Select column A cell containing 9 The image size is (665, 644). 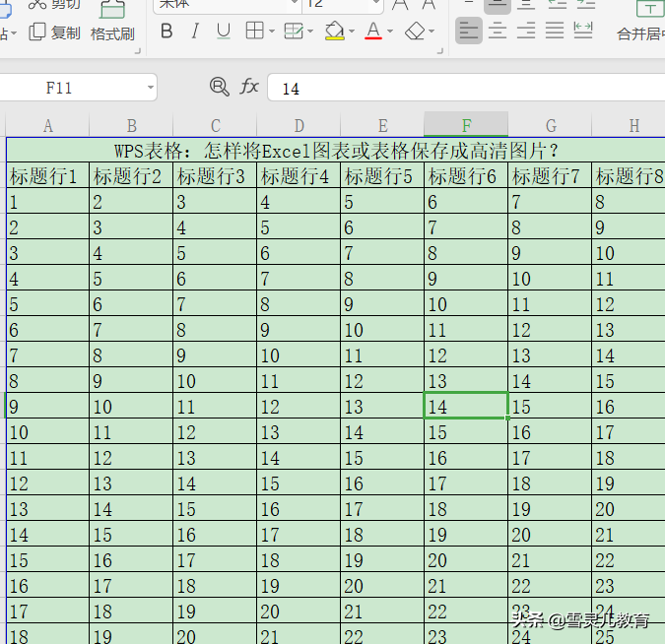48,406
